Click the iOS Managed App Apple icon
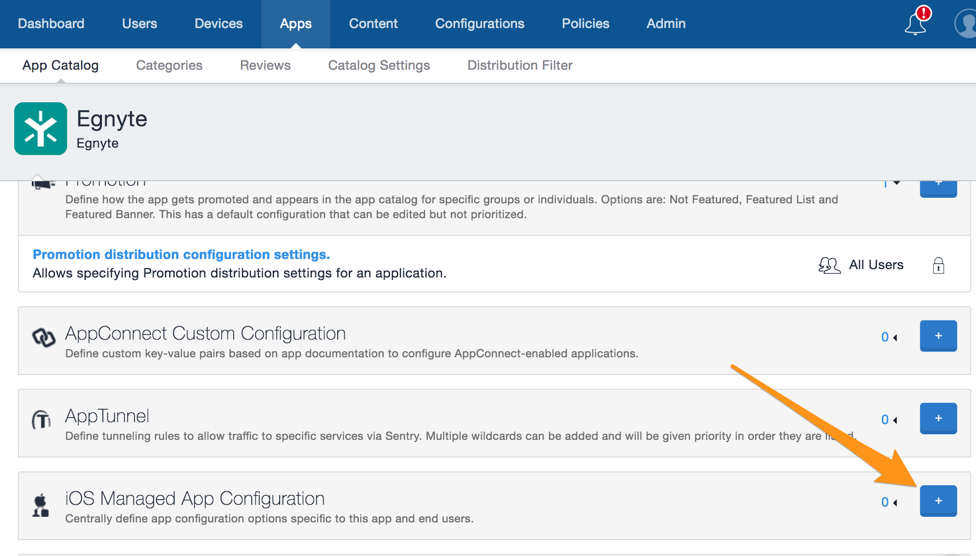The height and width of the screenshot is (556, 976). click(41, 504)
